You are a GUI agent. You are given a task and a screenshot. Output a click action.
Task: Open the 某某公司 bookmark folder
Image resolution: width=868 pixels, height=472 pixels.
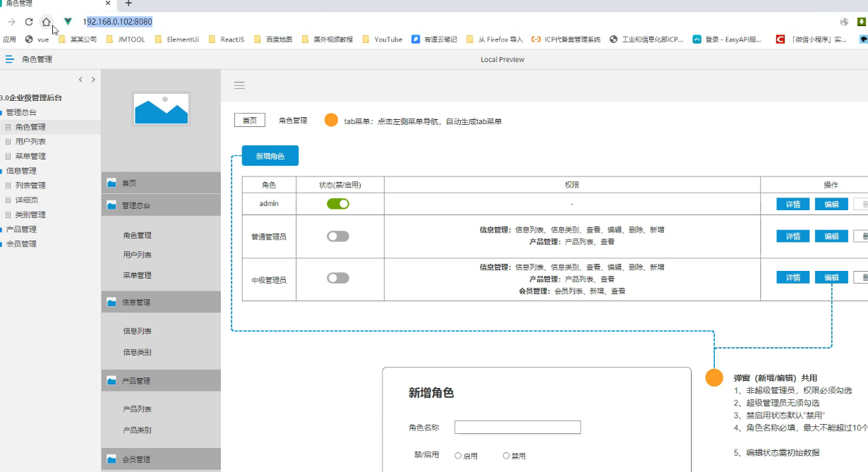click(78, 40)
